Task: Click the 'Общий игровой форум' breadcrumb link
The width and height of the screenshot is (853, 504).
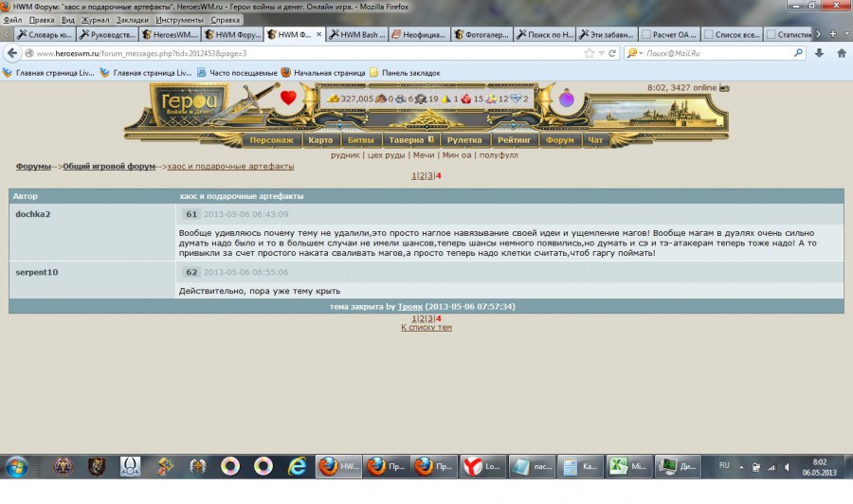Action: [x=109, y=167]
